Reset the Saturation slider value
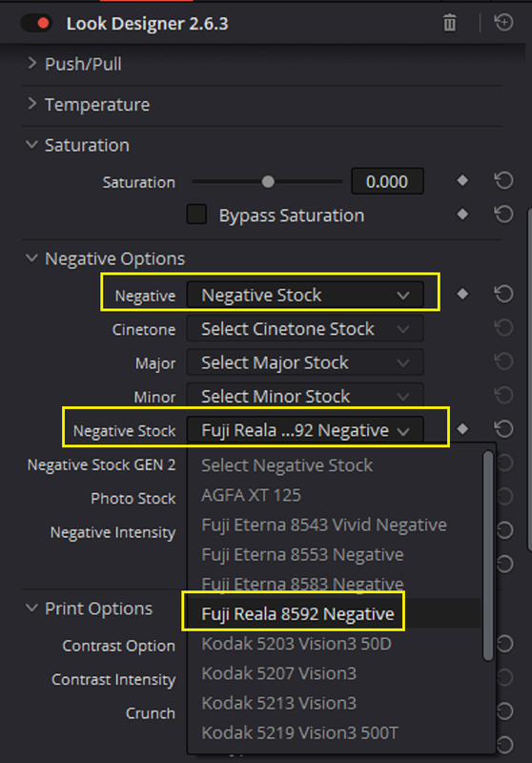 click(503, 181)
